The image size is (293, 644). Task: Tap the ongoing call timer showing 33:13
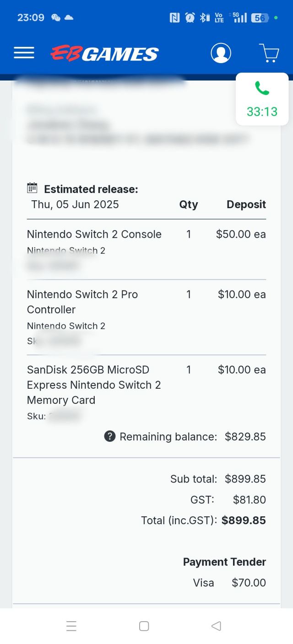[262, 111]
